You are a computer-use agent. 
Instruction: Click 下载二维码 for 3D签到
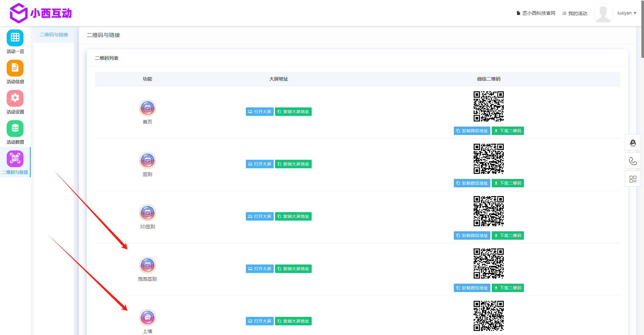(508, 236)
